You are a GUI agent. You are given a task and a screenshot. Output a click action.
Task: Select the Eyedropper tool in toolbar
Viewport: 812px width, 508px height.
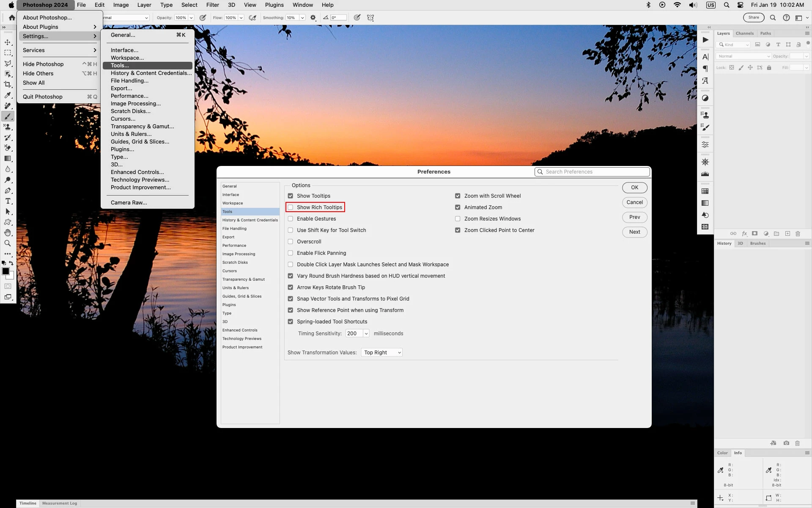[8, 95]
